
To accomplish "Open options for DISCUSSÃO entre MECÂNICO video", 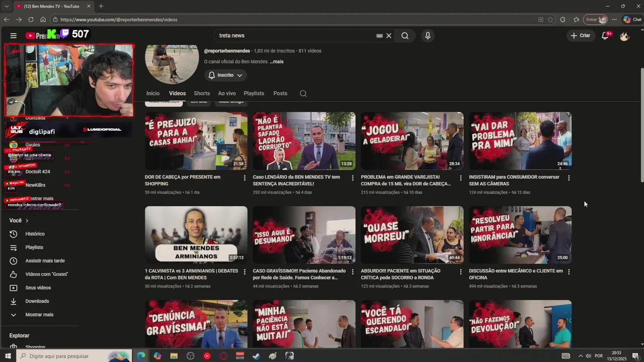I will point(569,271).
